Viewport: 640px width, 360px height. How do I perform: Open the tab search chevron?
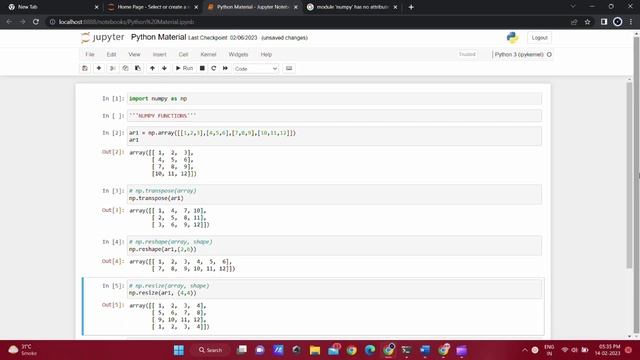coord(573,7)
